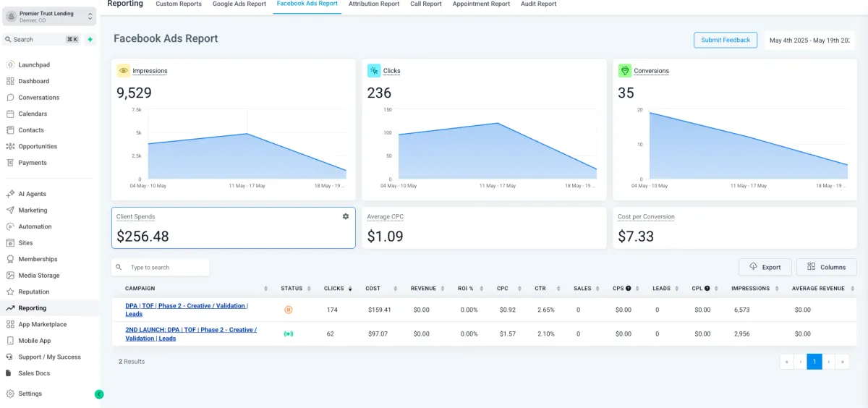This screenshot has width=868, height=408.
Task: Switch to Audit Report tab
Action: tap(539, 4)
